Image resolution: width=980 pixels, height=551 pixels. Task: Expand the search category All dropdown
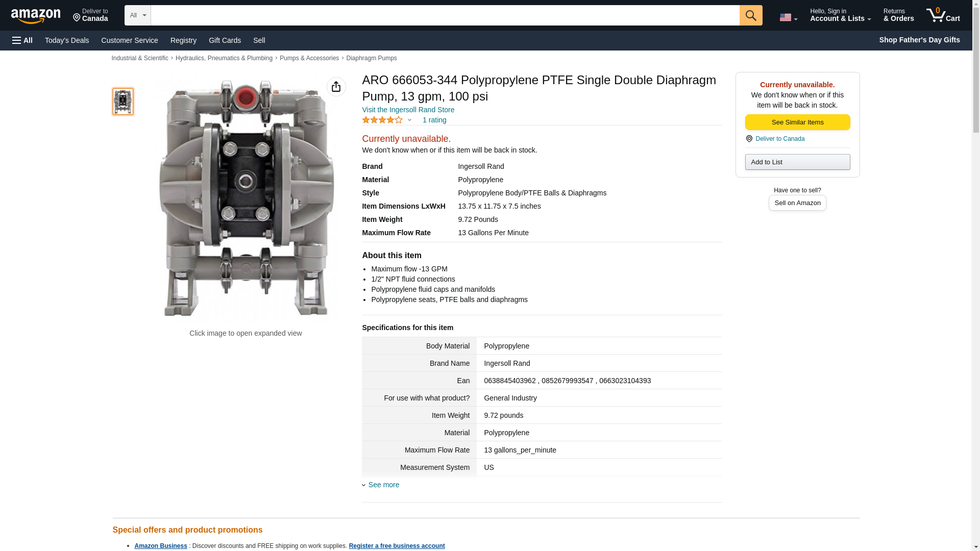point(137,15)
